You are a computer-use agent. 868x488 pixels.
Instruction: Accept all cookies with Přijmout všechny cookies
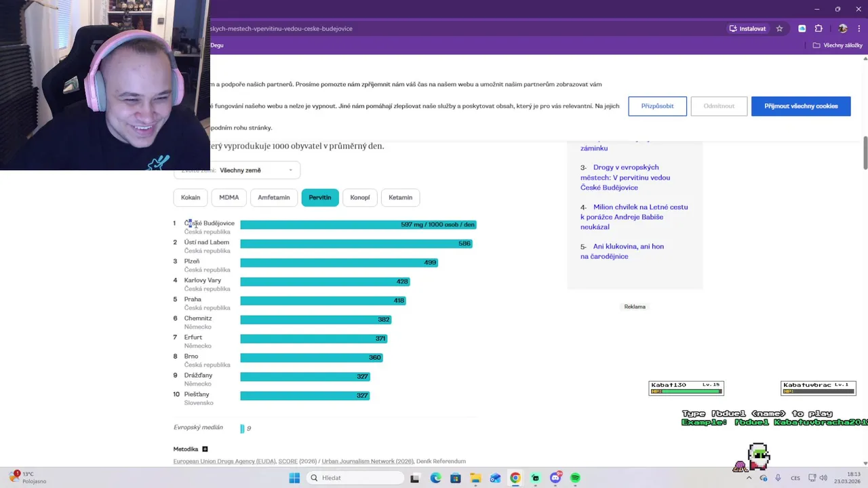tap(801, 106)
